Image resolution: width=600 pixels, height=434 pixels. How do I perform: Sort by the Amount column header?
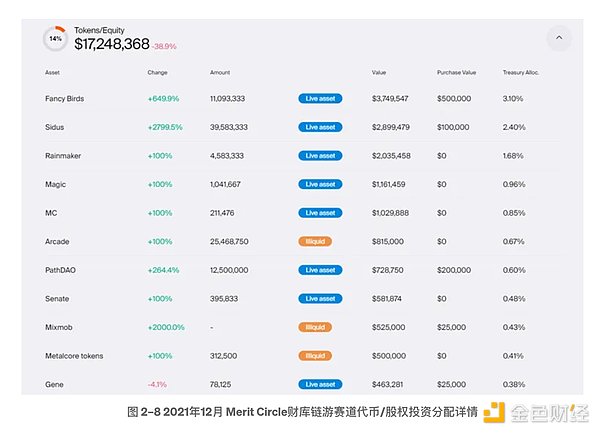click(220, 73)
